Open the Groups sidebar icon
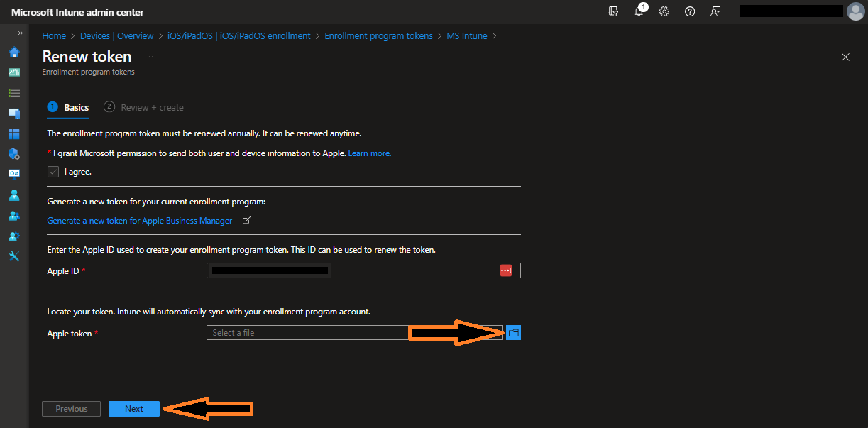The image size is (868, 428). click(x=13, y=215)
